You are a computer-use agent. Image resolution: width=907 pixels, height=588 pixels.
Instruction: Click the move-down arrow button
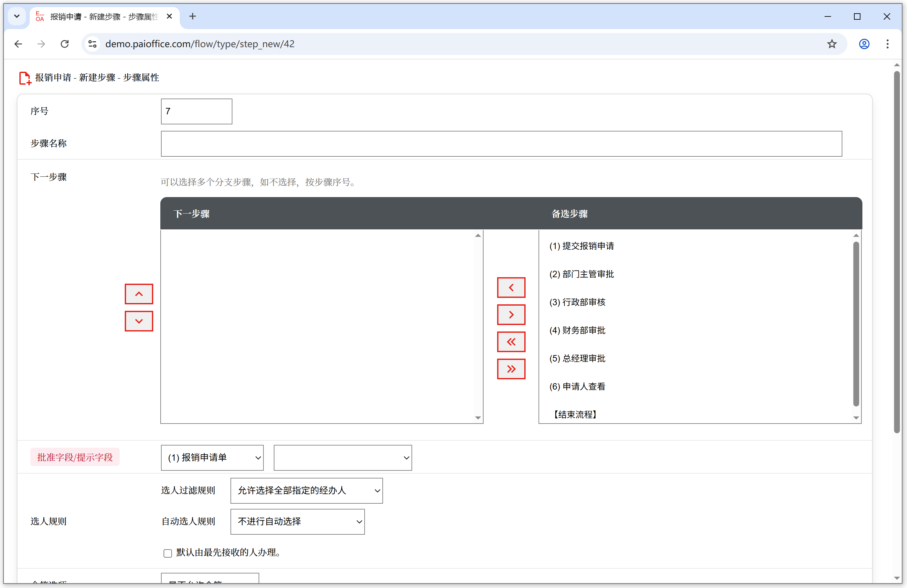[139, 321]
